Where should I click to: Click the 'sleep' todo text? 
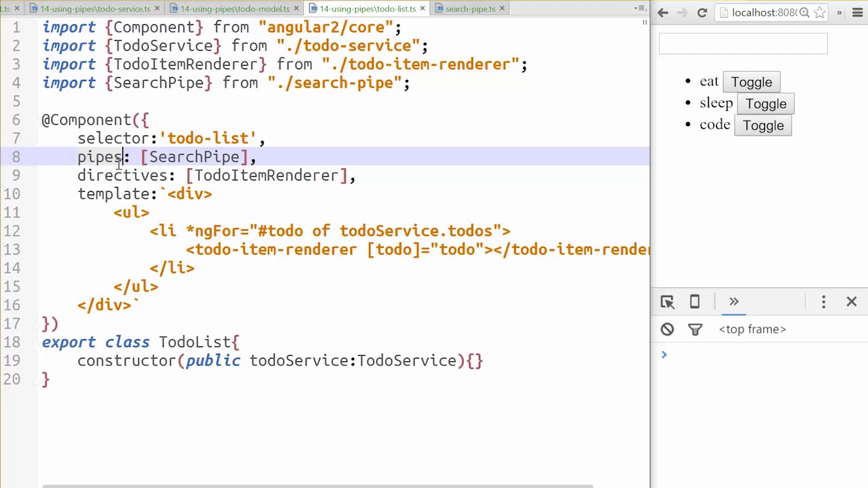716,103
